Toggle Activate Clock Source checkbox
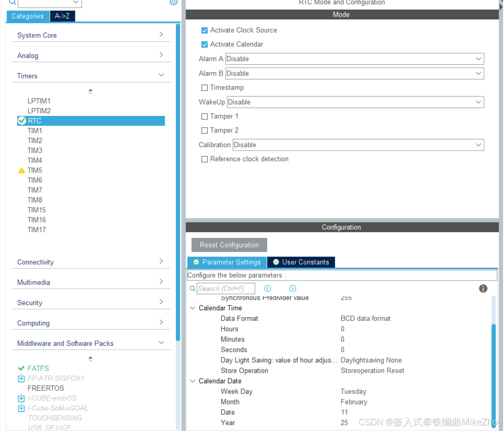The width and height of the screenshot is (504, 431). pyautogui.click(x=205, y=30)
